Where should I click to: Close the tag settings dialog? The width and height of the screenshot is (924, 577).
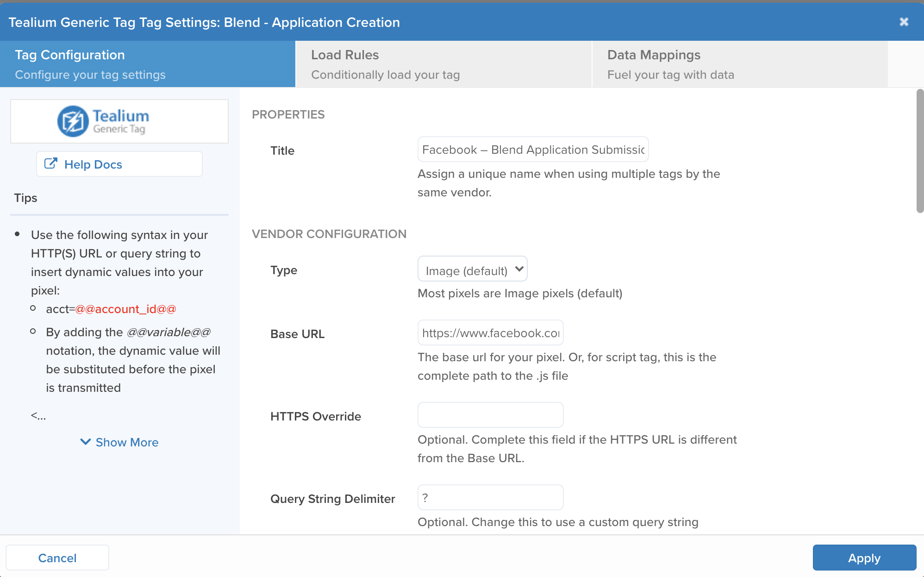(904, 22)
